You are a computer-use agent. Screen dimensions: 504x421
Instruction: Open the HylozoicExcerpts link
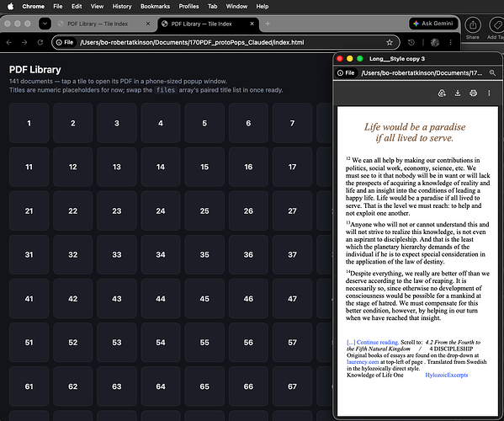pyautogui.click(x=447, y=375)
